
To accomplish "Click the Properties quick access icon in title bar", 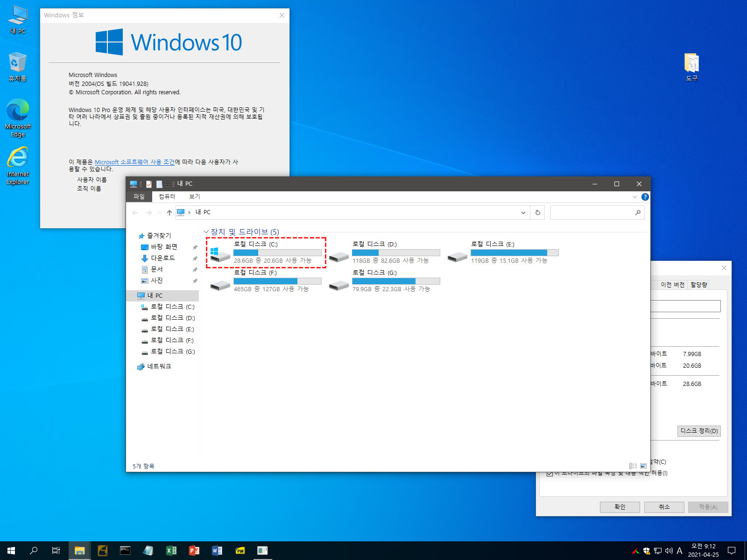I will (x=149, y=184).
